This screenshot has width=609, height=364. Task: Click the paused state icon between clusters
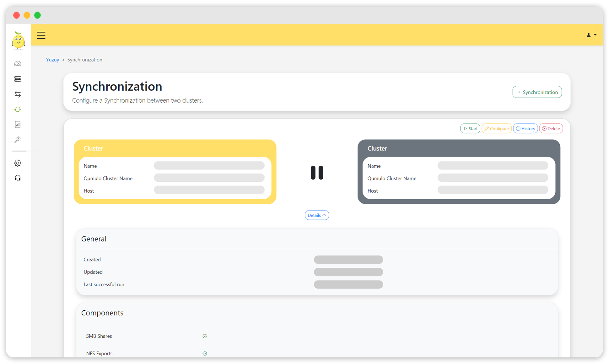point(317,173)
